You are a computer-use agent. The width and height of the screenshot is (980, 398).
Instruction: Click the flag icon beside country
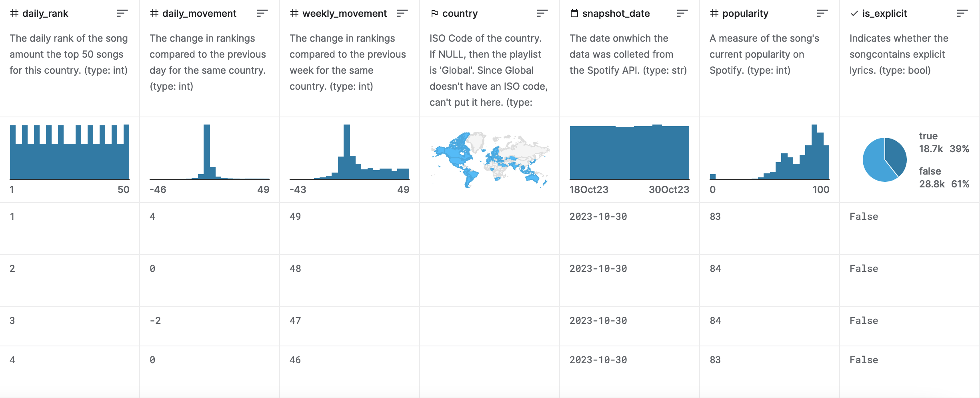point(434,14)
